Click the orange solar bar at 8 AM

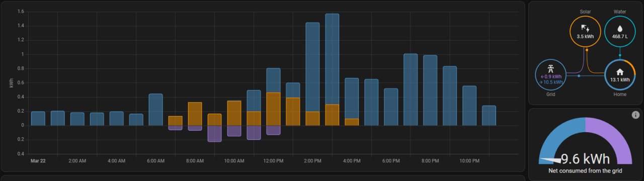[195, 114]
